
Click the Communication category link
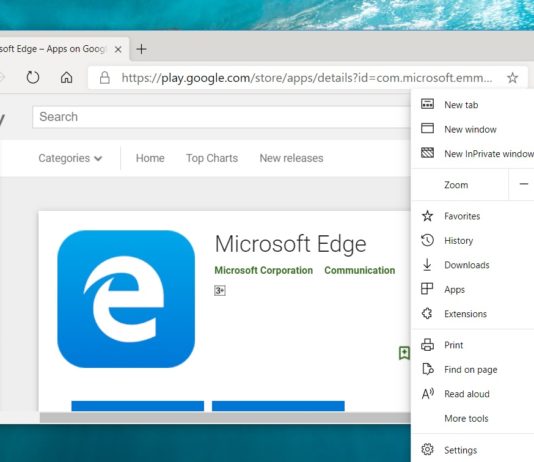click(x=360, y=270)
